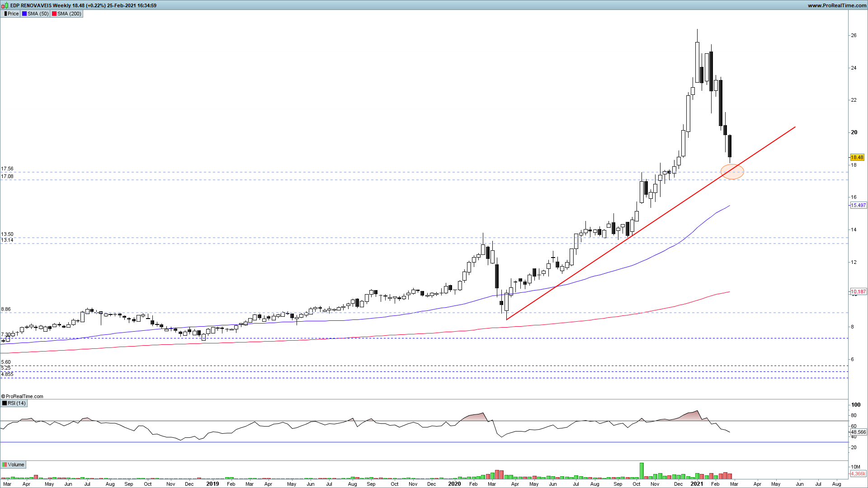The width and height of the screenshot is (868, 488).
Task: Click the 48.566 RSI value label
Action: click(x=858, y=432)
